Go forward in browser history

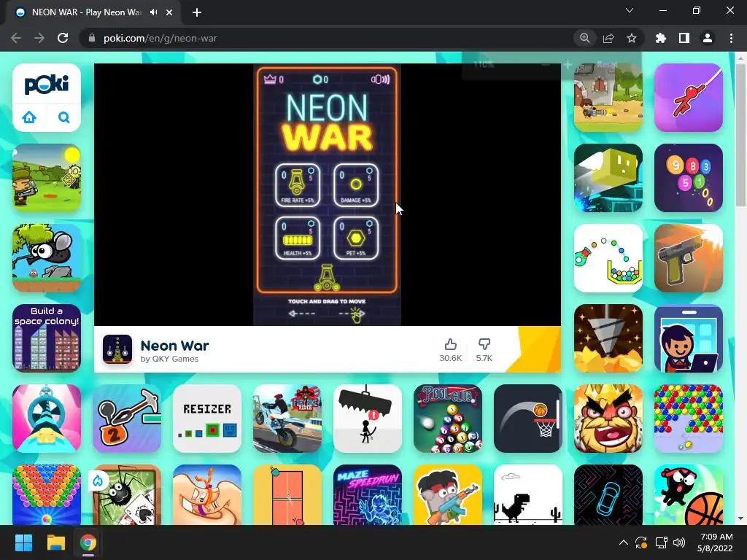click(39, 38)
